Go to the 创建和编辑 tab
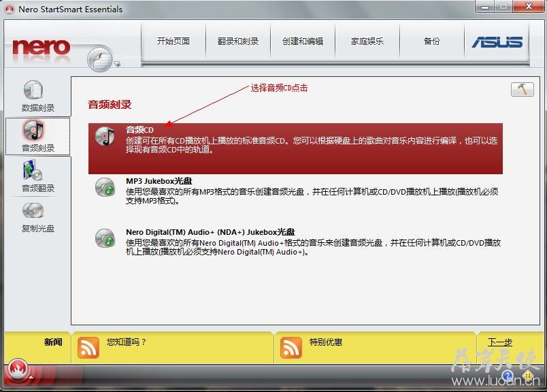 (x=303, y=42)
